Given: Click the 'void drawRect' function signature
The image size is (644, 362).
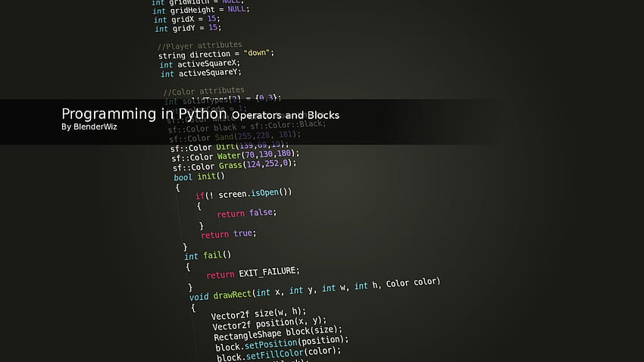Looking at the screenshot, I should point(314,289).
